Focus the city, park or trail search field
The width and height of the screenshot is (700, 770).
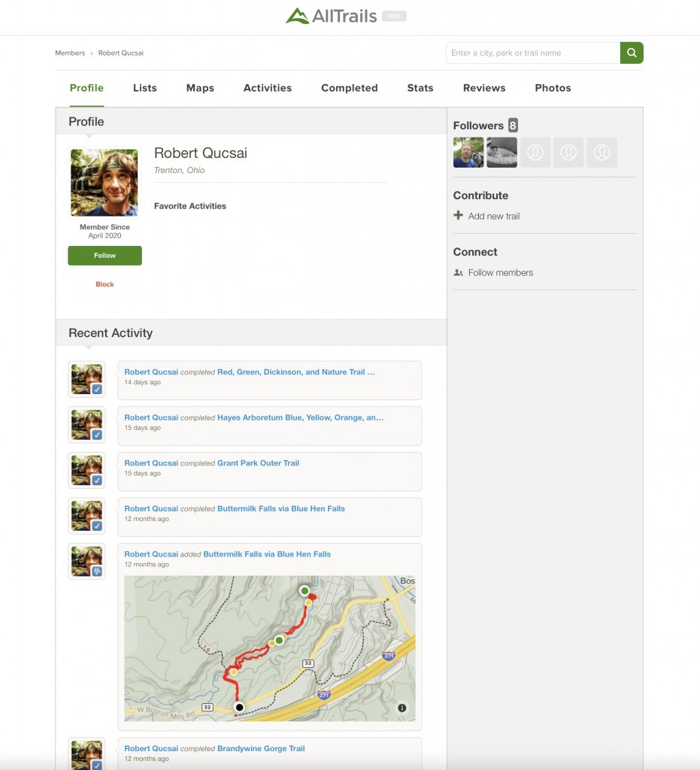(x=532, y=53)
